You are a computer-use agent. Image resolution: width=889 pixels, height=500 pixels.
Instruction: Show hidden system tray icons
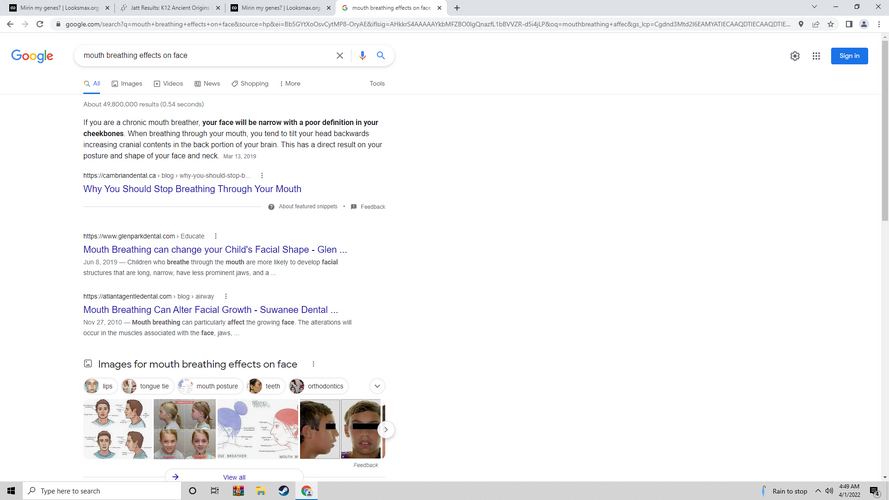pos(818,491)
